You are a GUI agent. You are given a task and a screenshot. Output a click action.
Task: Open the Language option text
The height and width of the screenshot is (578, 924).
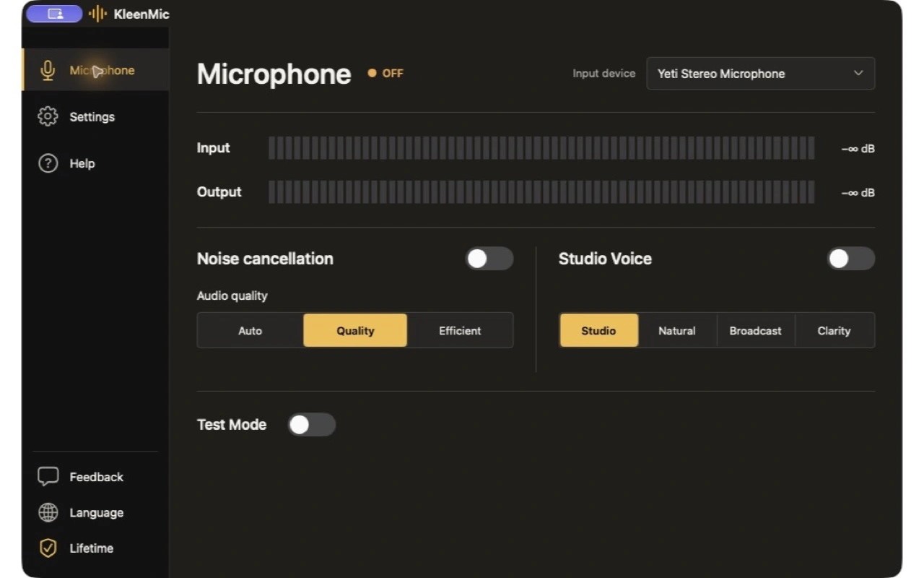coord(96,513)
